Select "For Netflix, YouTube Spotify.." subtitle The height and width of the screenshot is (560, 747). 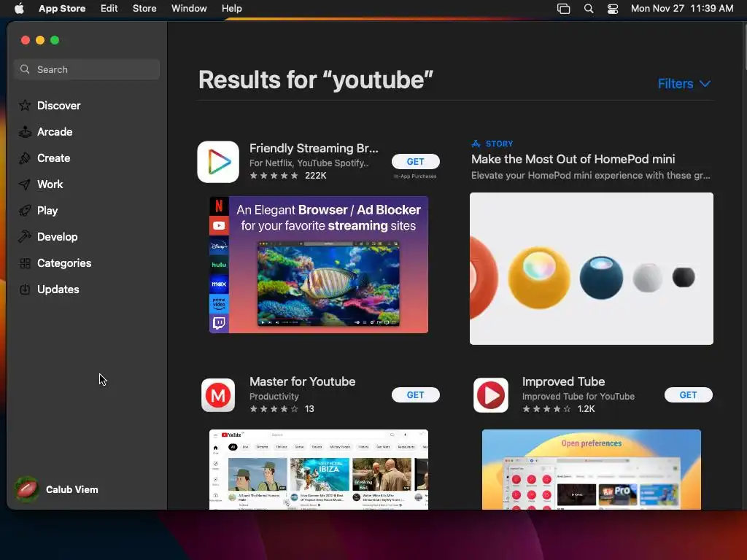pyautogui.click(x=309, y=163)
